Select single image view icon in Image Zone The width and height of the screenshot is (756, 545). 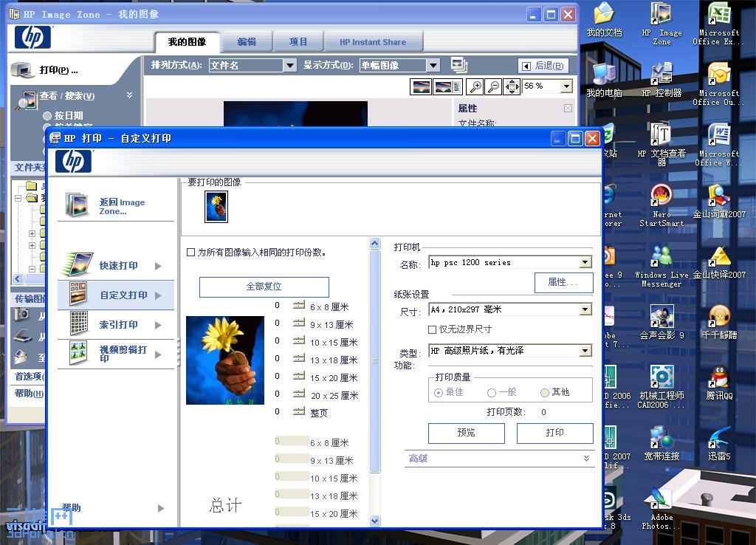(x=421, y=87)
